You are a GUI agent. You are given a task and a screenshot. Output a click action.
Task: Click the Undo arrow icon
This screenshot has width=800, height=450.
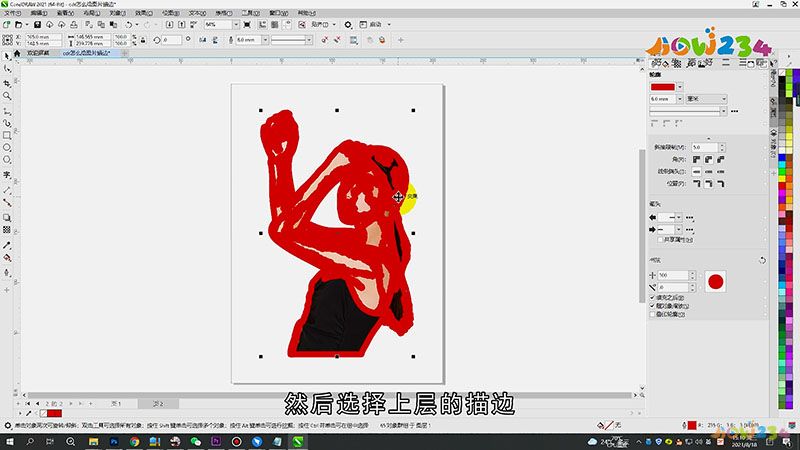click(129, 24)
